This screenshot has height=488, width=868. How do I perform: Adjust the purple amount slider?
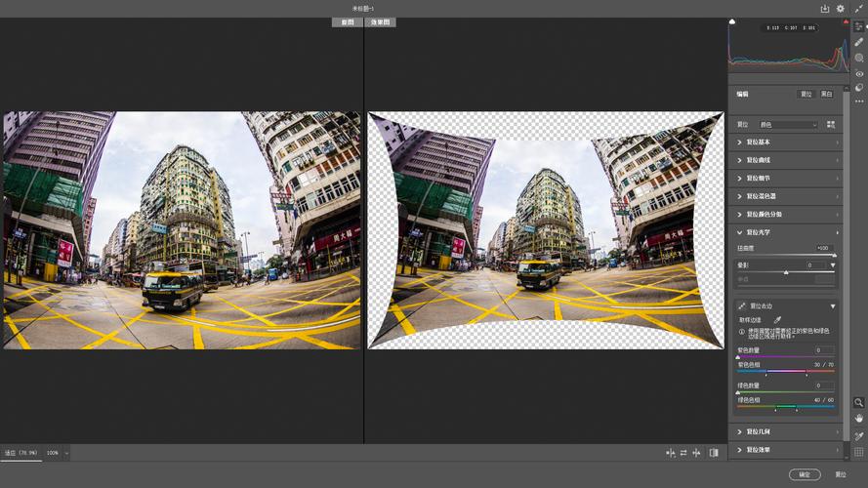786,357
